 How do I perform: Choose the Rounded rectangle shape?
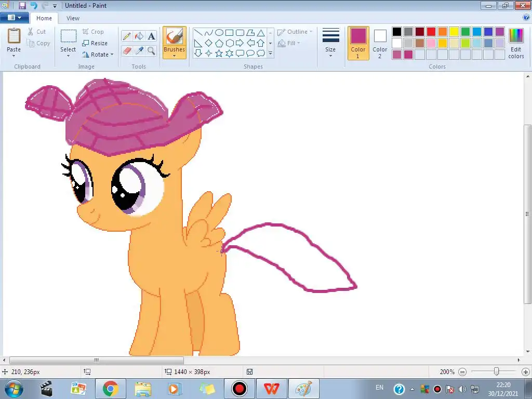240,33
